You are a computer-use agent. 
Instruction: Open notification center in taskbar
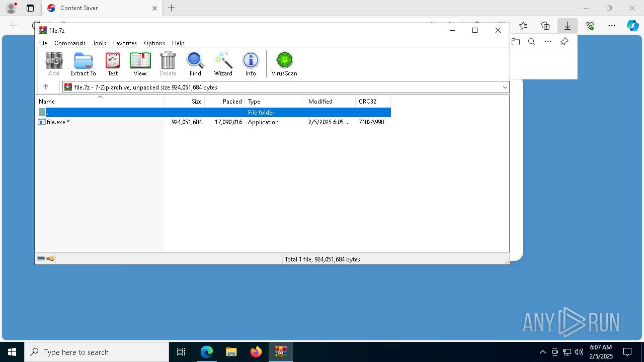[x=627, y=352]
